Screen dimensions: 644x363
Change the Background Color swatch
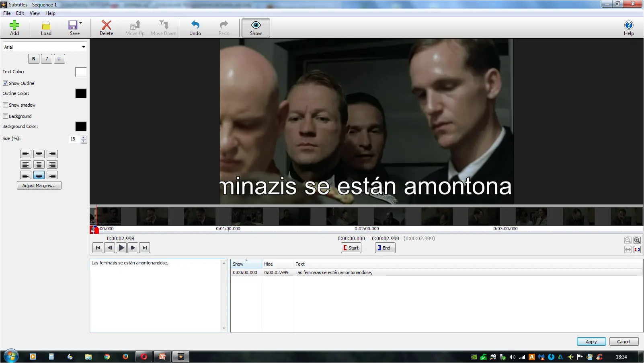[81, 127]
